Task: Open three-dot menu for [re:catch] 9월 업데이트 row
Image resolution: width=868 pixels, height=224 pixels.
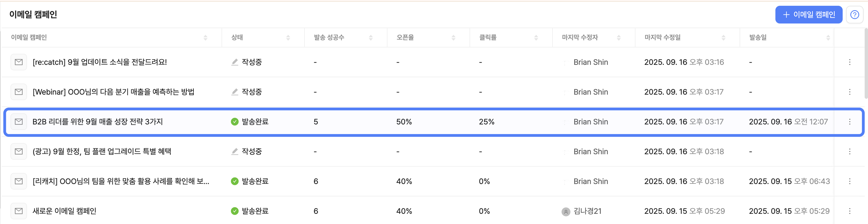Action: pyautogui.click(x=849, y=62)
